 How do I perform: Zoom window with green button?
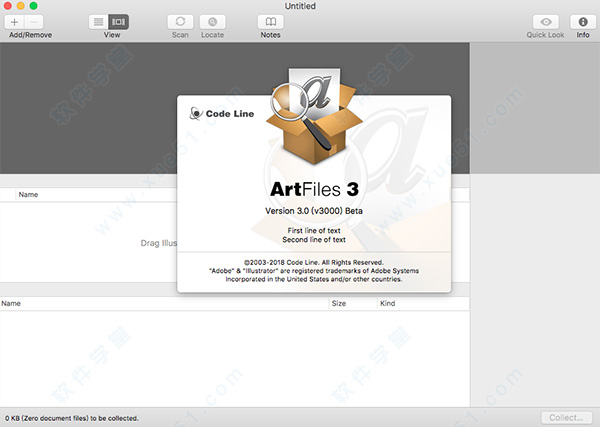(34, 6)
